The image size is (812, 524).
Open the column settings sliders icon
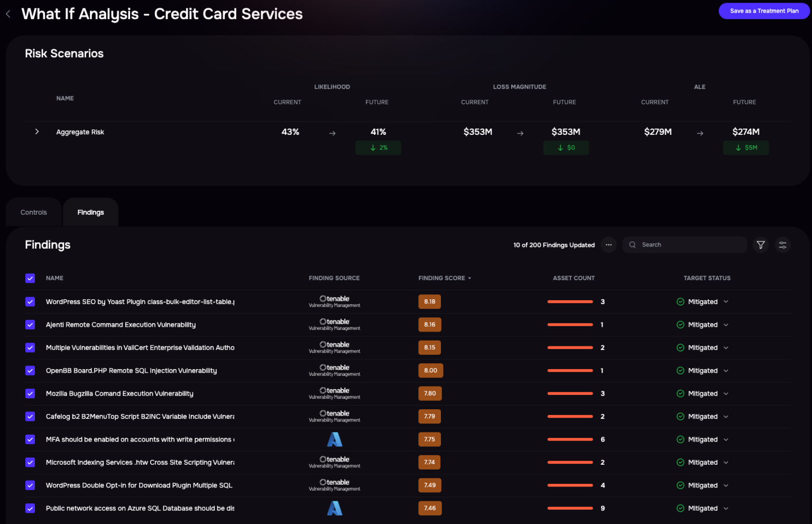click(782, 245)
